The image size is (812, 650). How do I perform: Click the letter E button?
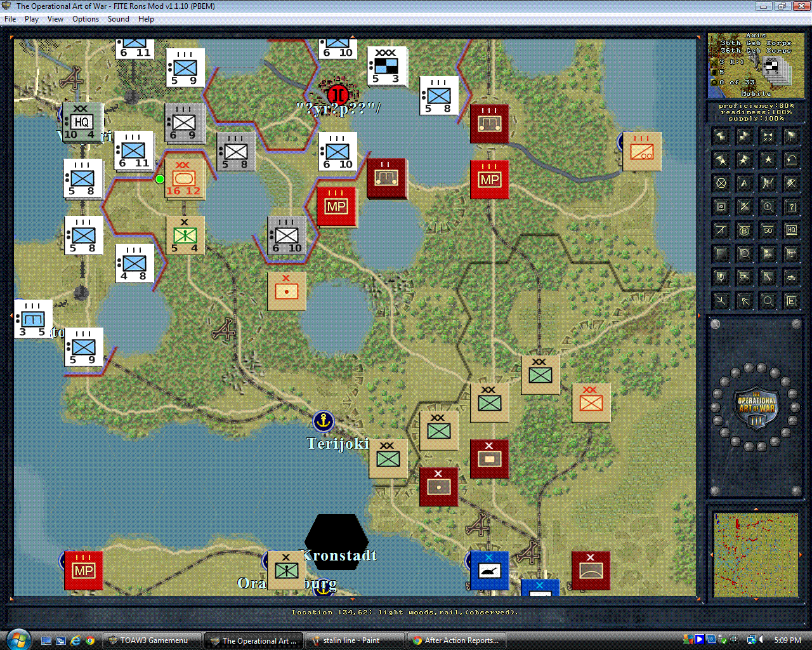(x=792, y=301)
